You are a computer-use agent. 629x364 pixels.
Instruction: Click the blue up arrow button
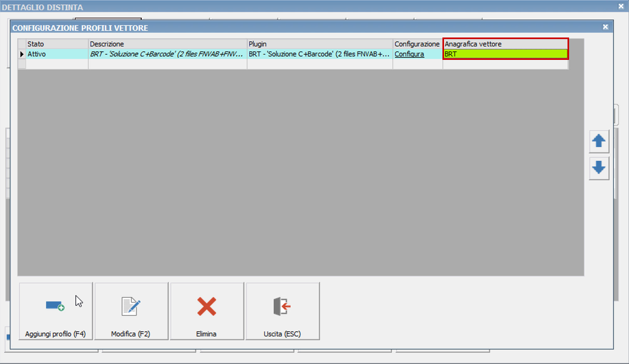(599, 142)
